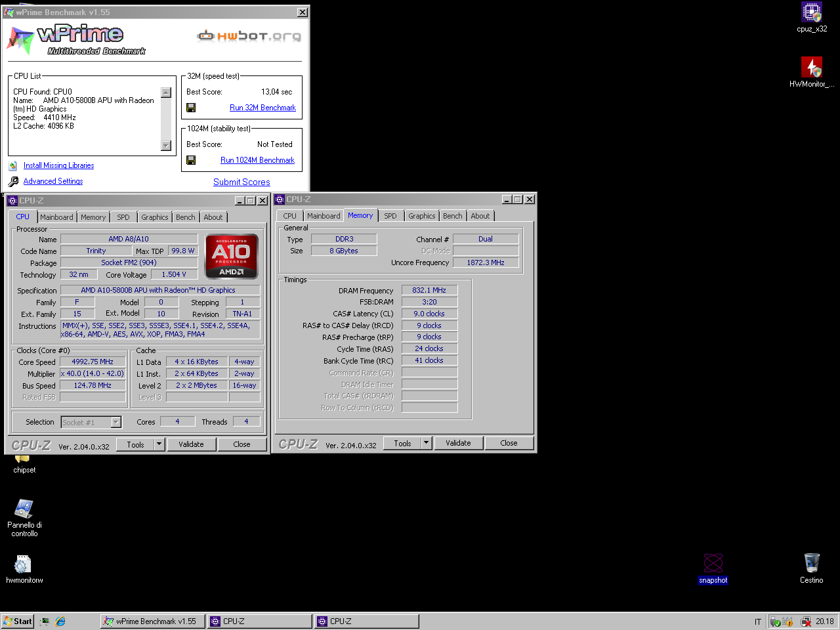Open Graphics tab in right CPU-Z window
This screenshot has height=630, width=840.
pyautogui.click(x=422, y=216)
